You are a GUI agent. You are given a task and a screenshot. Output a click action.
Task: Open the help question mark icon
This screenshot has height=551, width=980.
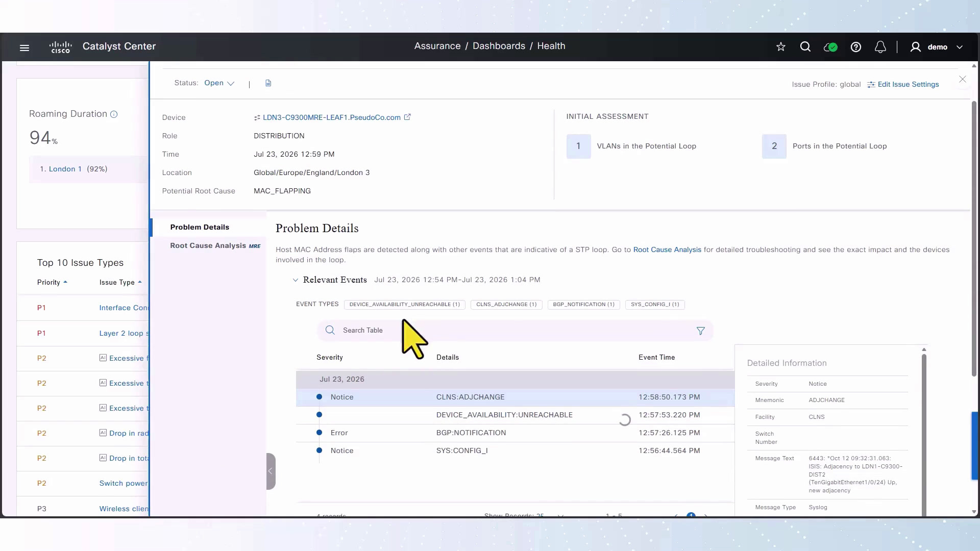[x=856, y=47]
